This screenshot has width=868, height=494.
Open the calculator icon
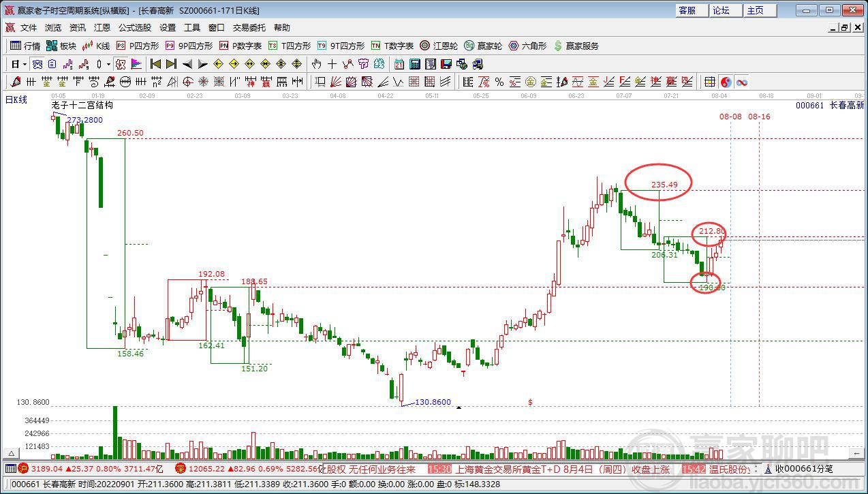click(414, 64)
